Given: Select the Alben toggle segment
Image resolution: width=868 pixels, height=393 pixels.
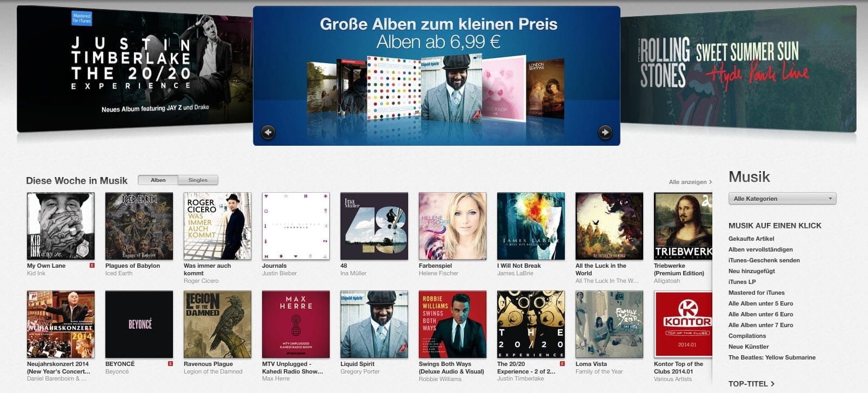Looking at the screenshot, I should tap(158, 180).
